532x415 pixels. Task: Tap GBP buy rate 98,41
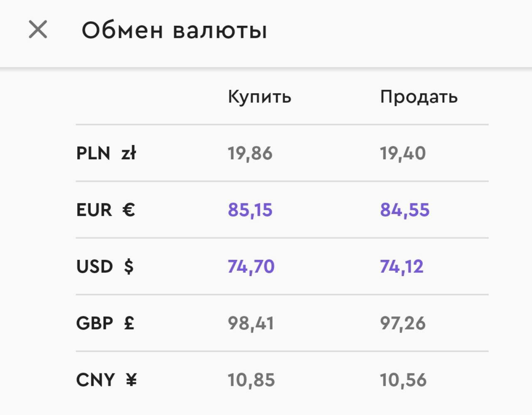(x=251, y=324)
